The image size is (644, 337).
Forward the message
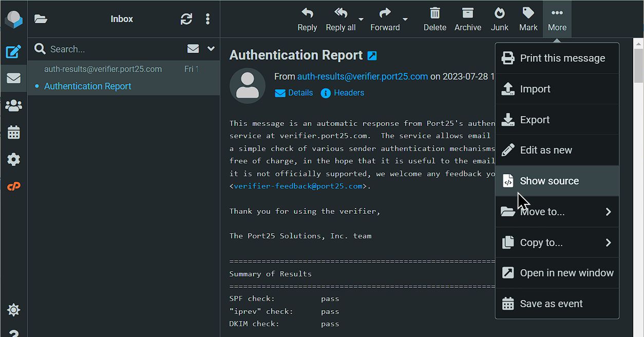point(385,19)
